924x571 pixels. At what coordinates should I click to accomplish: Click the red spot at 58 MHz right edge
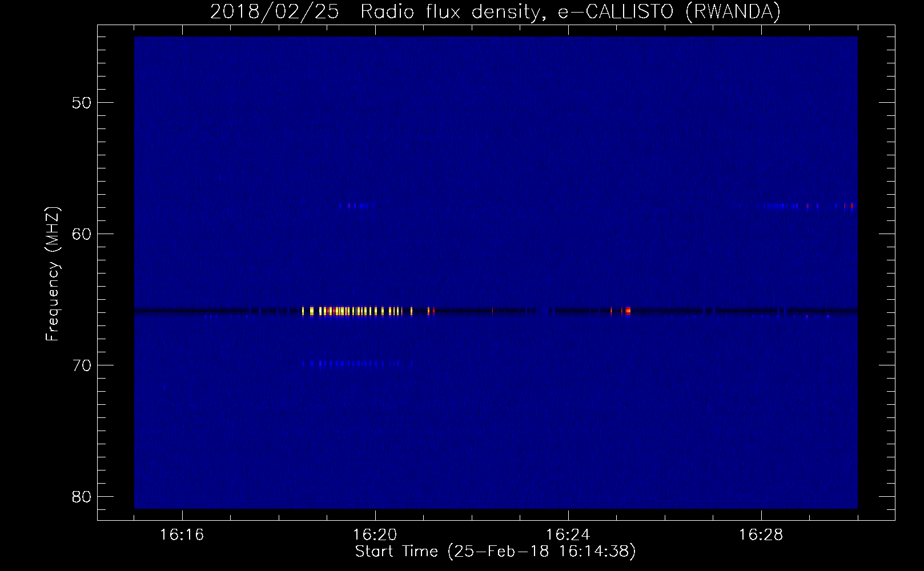[x=851, y=206]
